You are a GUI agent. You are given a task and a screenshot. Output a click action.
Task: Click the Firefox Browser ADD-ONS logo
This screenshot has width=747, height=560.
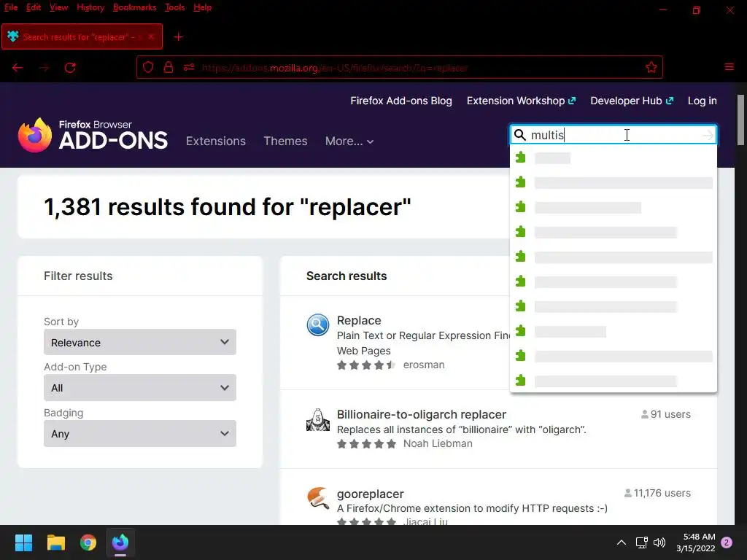point(93,135)
